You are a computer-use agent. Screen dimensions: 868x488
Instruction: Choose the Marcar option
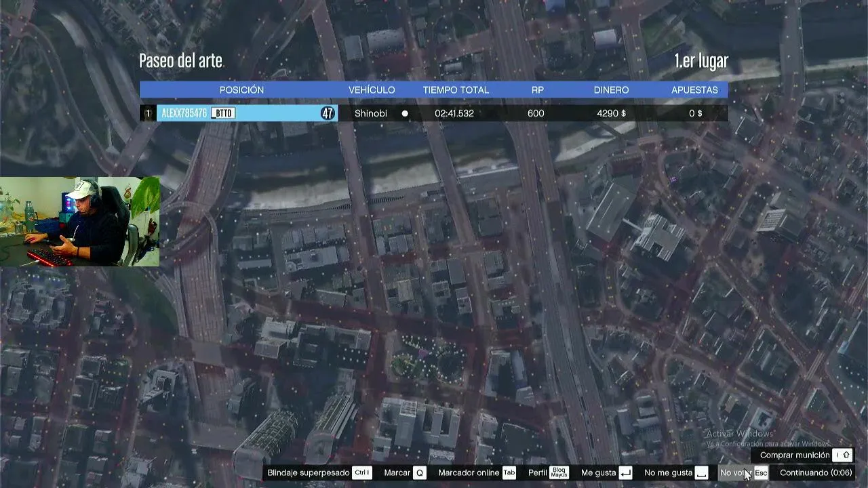pos(397,473)
